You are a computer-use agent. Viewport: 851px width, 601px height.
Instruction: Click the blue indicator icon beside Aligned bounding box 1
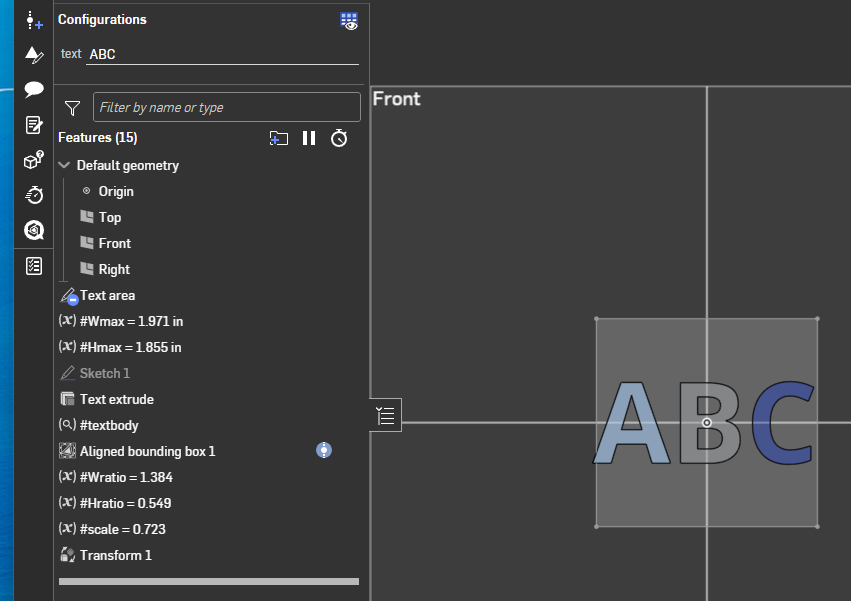(324, 450)
